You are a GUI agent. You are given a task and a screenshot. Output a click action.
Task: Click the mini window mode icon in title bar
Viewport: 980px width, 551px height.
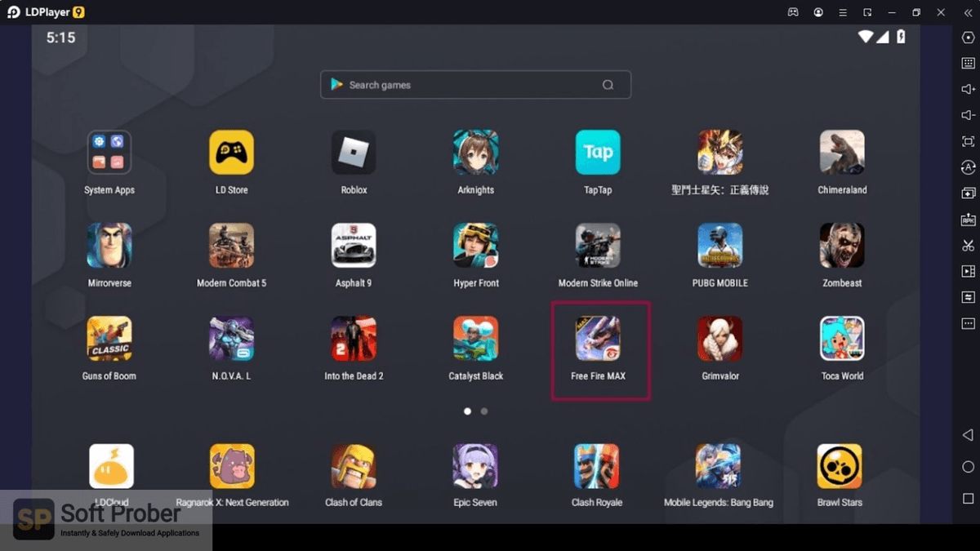click(x=867, y=12)
